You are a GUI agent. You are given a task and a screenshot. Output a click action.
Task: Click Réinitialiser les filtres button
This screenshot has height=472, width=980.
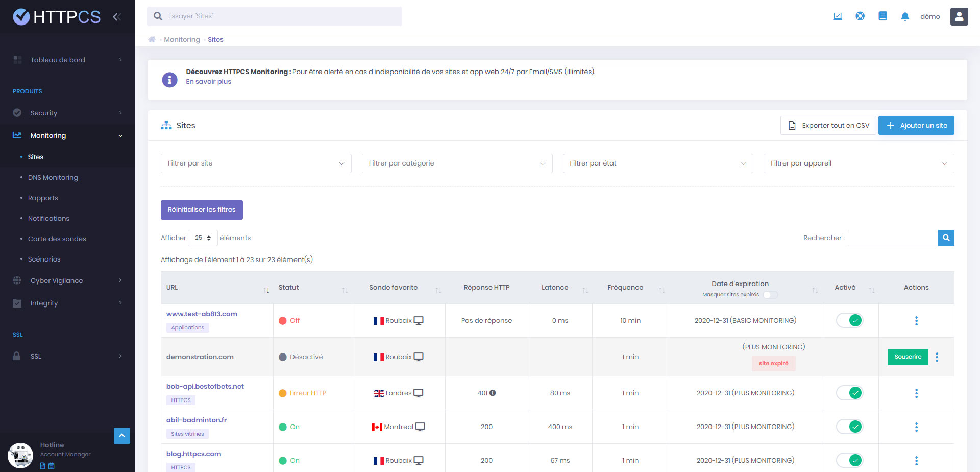[x=202, y=210]
